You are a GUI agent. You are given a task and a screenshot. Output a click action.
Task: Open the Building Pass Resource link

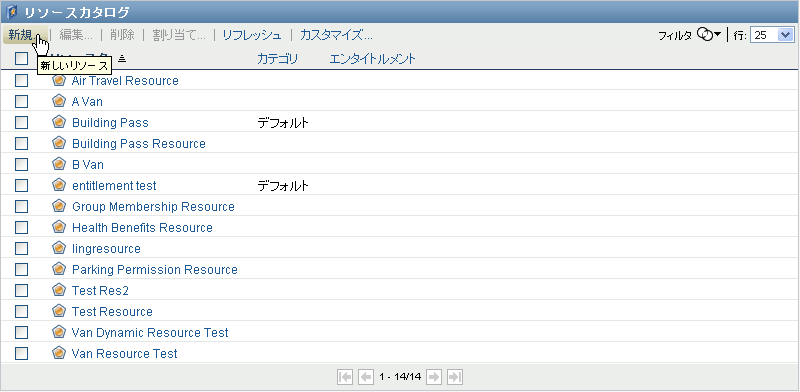pyautogui.click(x=139, y=143)
